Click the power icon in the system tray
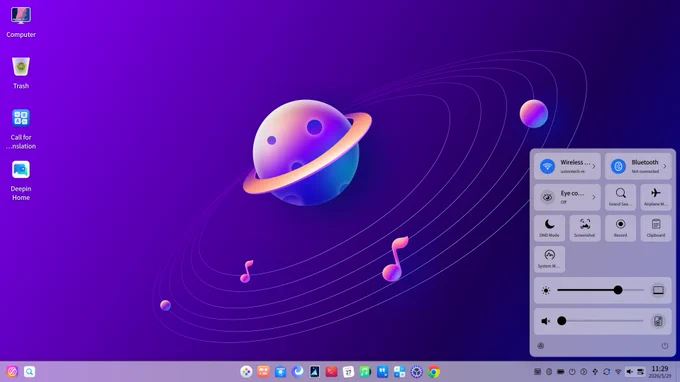Viewport: 680px width, 382px height. coord(572,372)
